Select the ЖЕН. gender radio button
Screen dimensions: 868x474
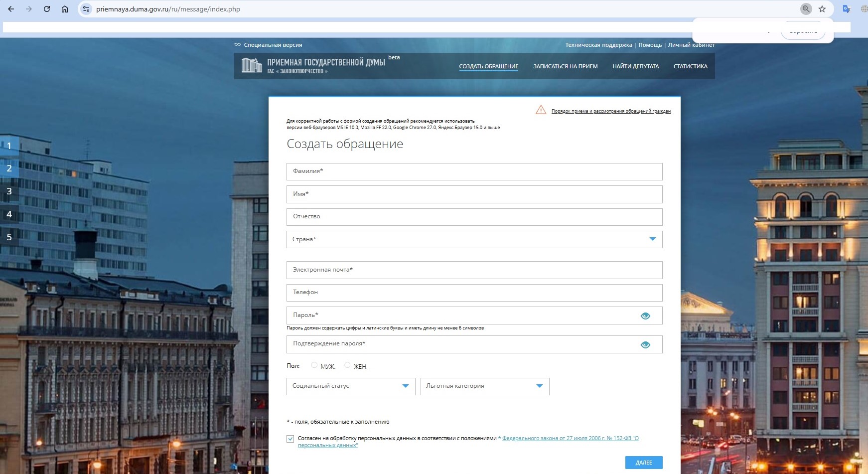pos(347,365)
